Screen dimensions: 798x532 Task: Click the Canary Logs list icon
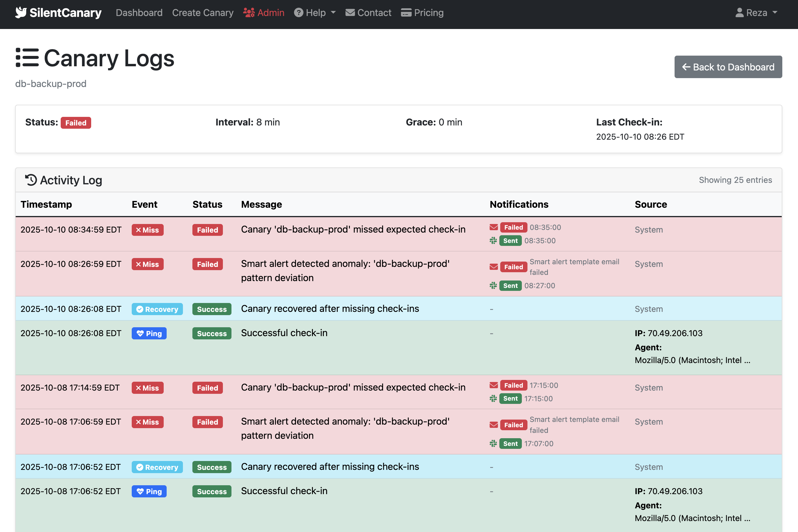(x=27, y=58)
